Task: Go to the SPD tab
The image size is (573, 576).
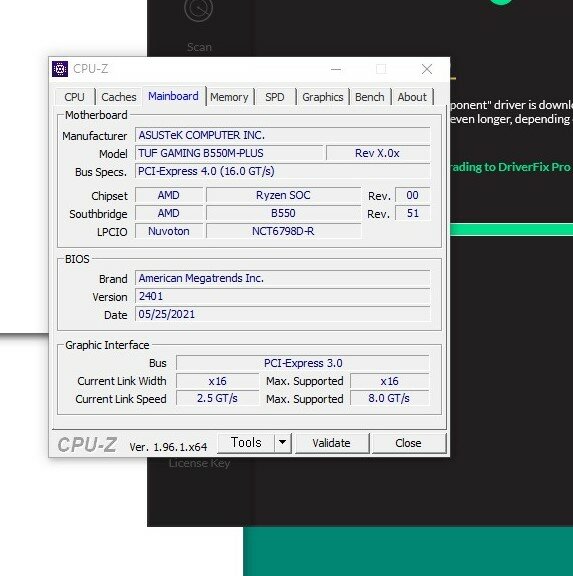Action: click(275, 97)
